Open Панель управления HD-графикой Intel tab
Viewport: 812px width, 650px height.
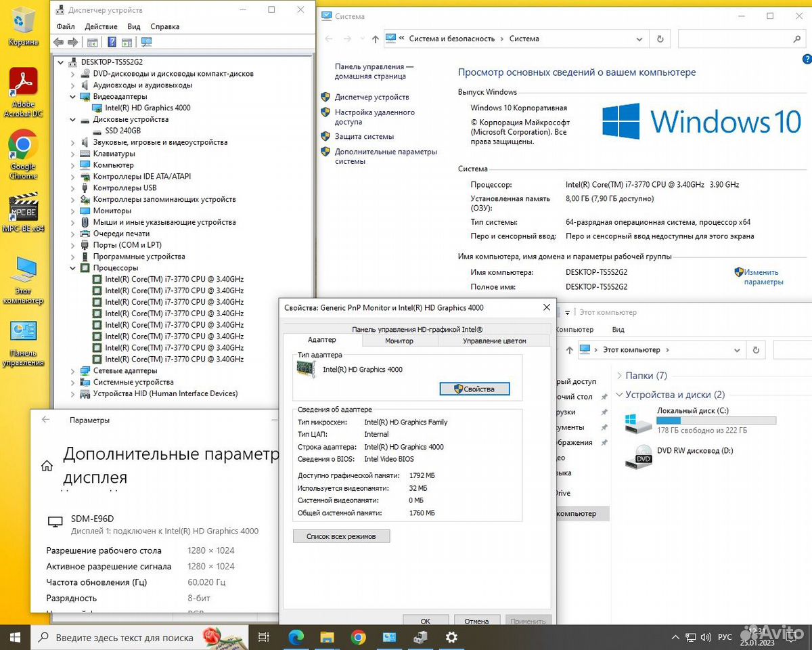[x=417, y=329]
